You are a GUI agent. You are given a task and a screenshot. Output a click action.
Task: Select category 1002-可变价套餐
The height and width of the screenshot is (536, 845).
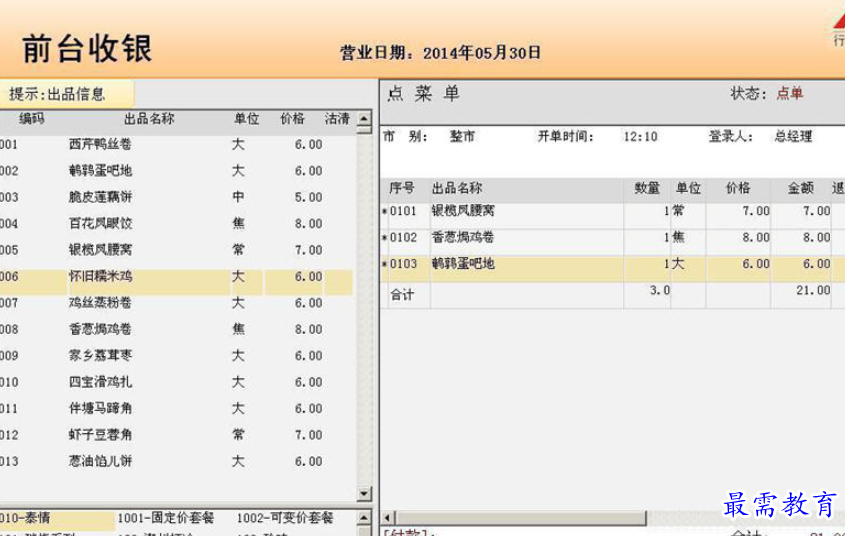tap(285, 518)
